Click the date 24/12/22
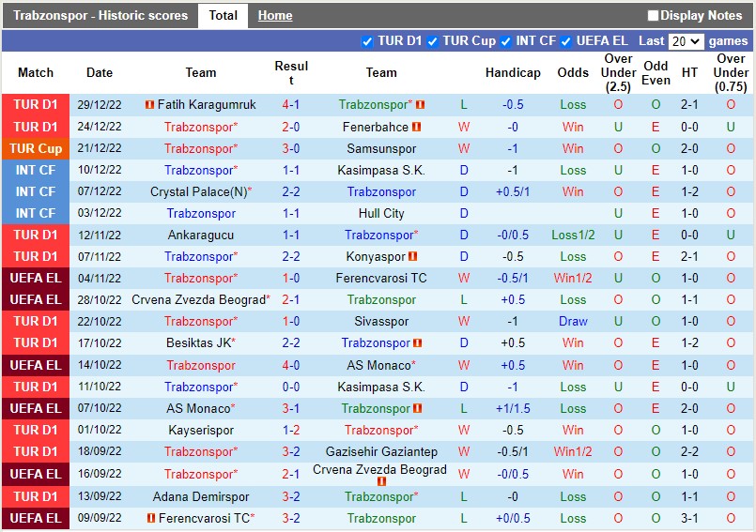Image resolution: width=756 pixels, height=532 pixels. [100, 127]
